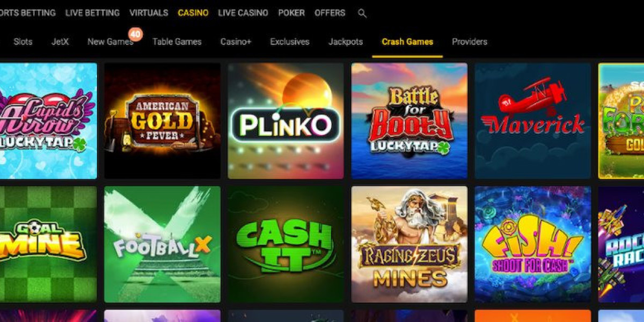Open Fish! Shoot for Cash game
The height and width of the screenshot is (322, 644).
[x=532, y=244]
